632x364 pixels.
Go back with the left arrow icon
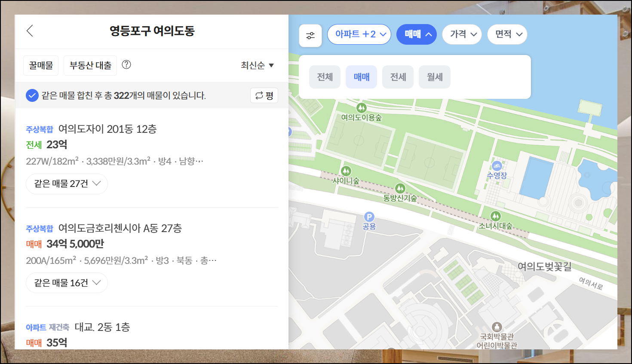[x=30, y=31]
